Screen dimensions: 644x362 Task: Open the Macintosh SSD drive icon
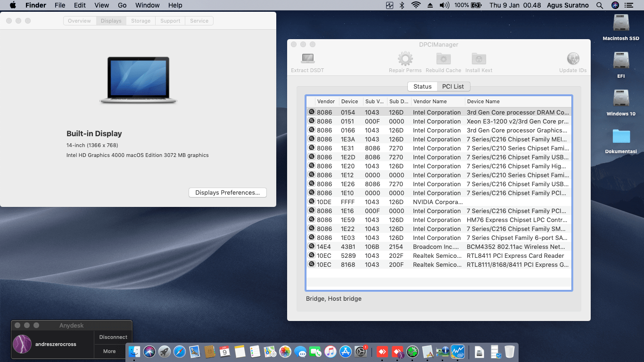pyautogui.click(x=621, y=23)
